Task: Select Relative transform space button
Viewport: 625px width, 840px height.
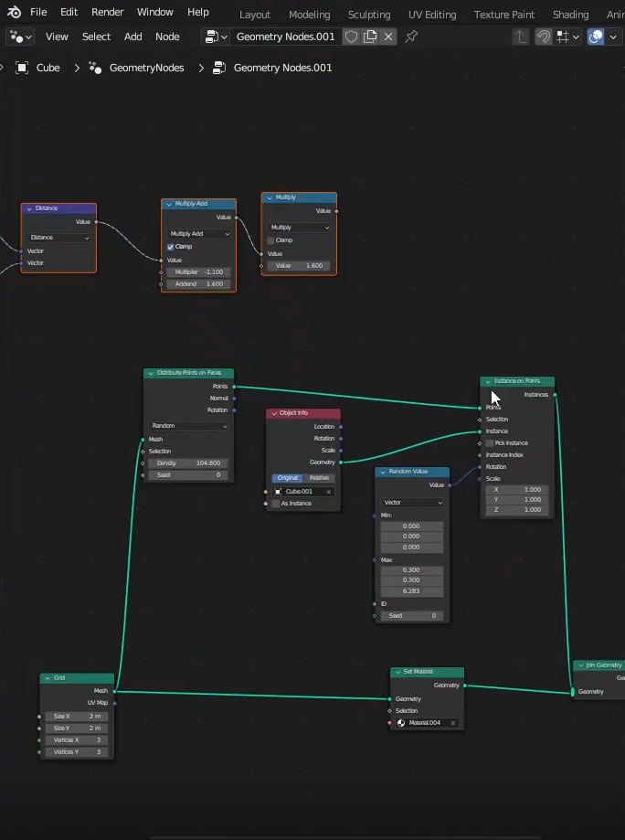Action: (x=320, y=478)
